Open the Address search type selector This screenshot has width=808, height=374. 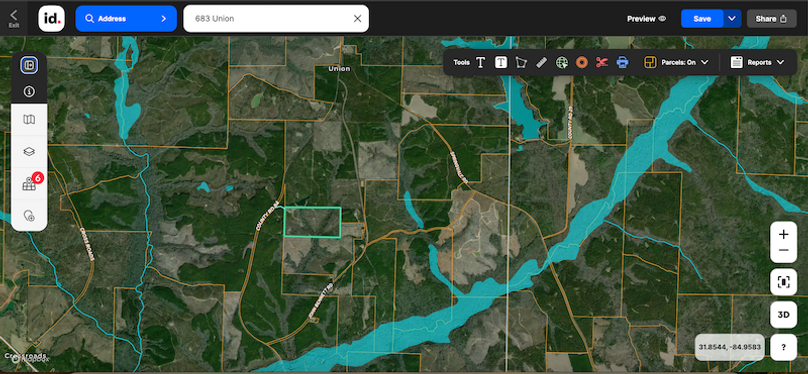click(x=126, y=19)
